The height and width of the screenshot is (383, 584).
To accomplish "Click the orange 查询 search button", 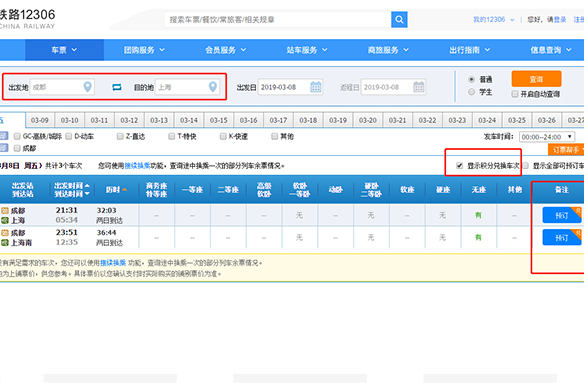I will 536,79.
